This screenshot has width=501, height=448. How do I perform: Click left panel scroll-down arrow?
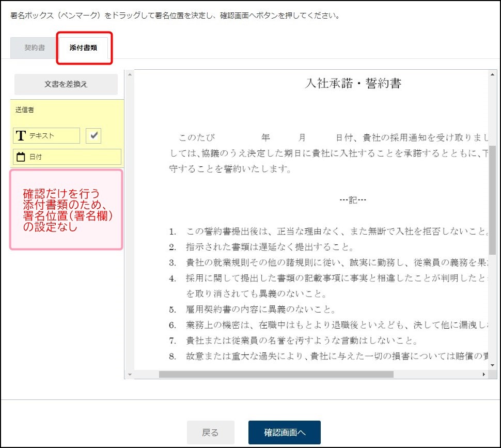click(130, 375)
